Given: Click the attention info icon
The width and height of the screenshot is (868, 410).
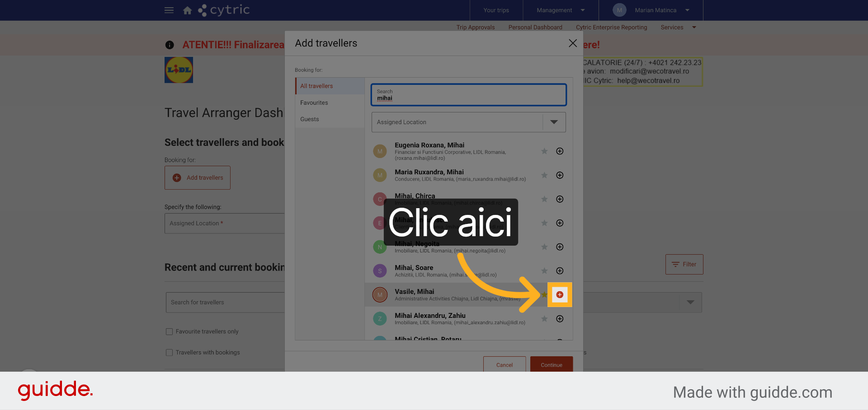Looking at the screenshot, I should pos(170,45).
